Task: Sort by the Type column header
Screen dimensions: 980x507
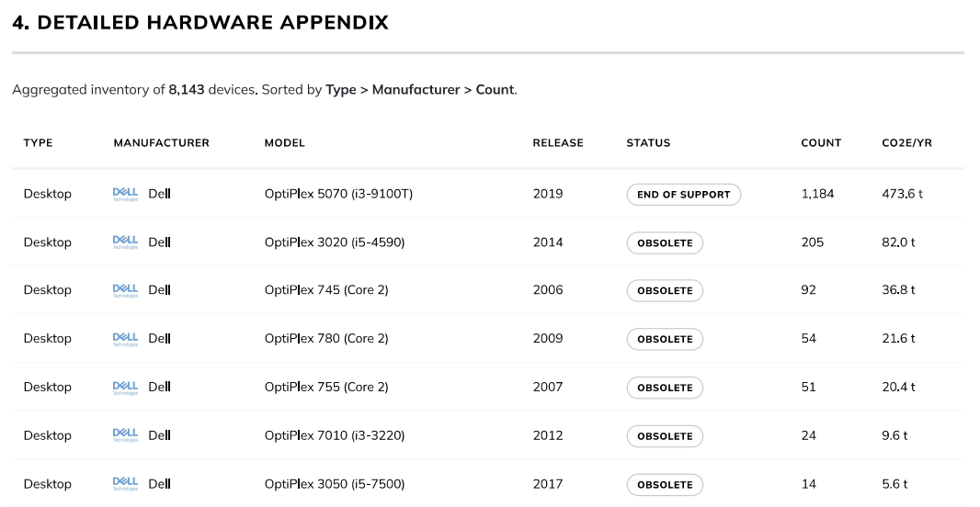Action: pos(38,143)
